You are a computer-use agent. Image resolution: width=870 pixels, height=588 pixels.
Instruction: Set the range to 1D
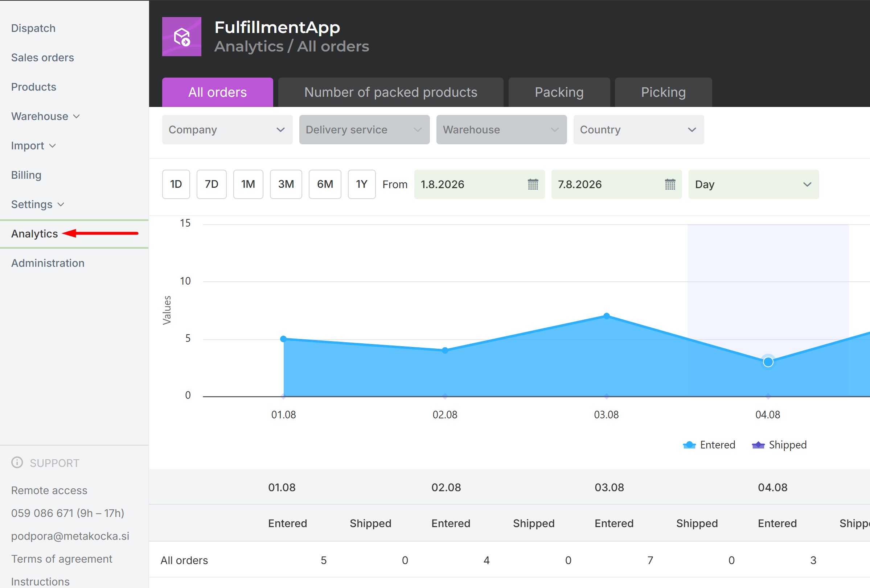coord(176,185)
